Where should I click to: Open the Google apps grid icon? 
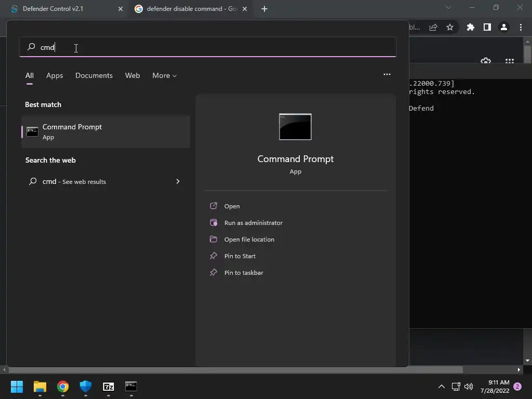click(510, 61)
